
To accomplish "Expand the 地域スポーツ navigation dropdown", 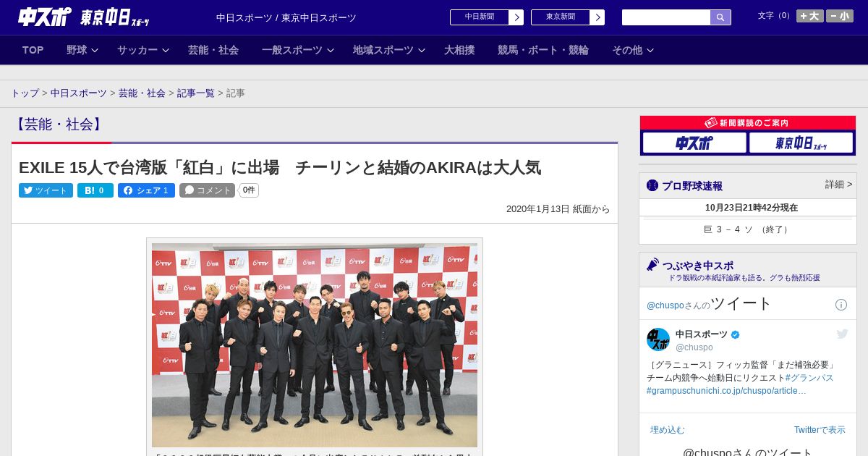I will (x=388, y=50).
